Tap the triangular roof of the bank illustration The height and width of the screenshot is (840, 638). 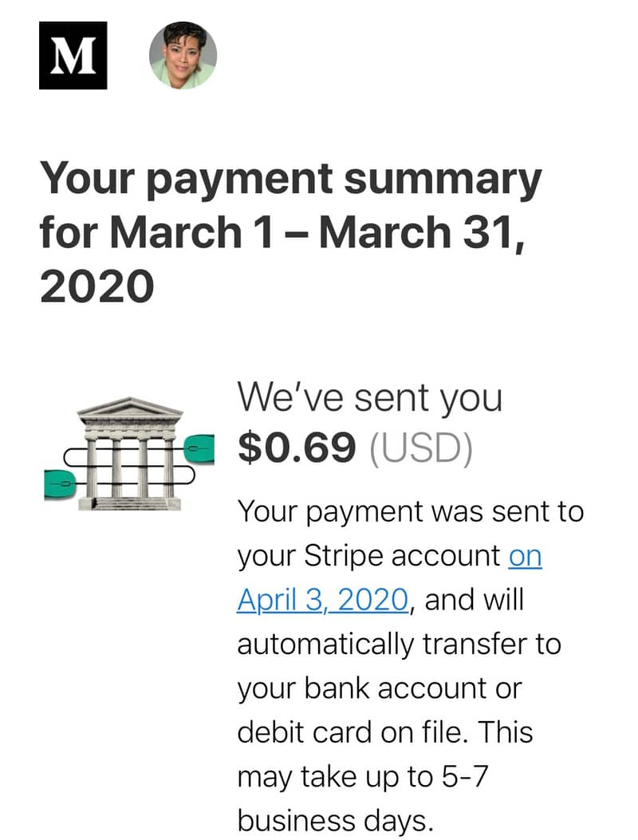click(130, 406)
